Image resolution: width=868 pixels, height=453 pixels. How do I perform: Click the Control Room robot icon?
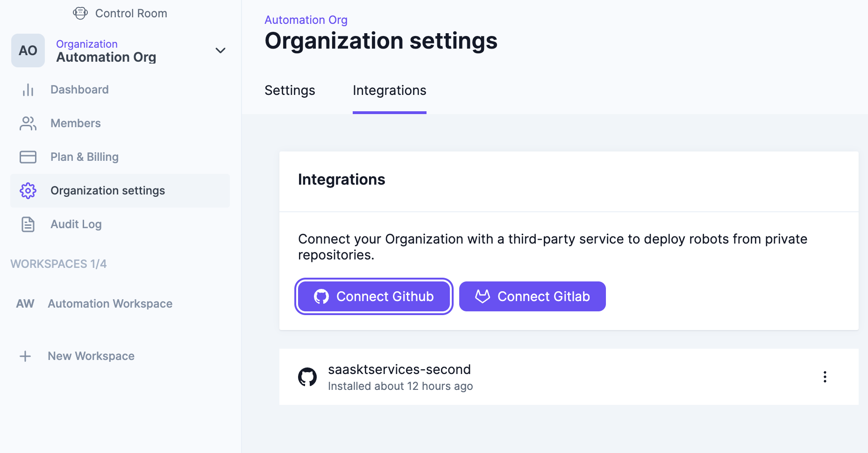tap(80, 13)
